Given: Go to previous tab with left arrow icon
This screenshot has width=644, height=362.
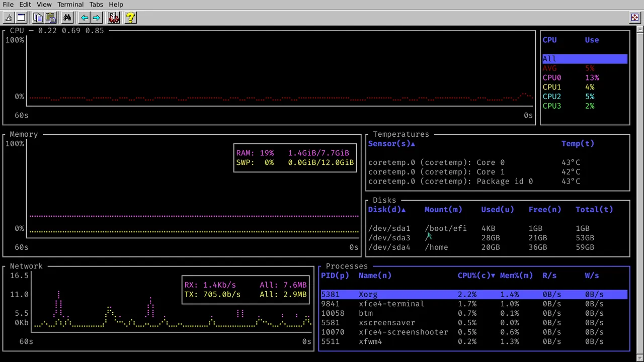Looking at the screenshot, I should click(85, 18).
